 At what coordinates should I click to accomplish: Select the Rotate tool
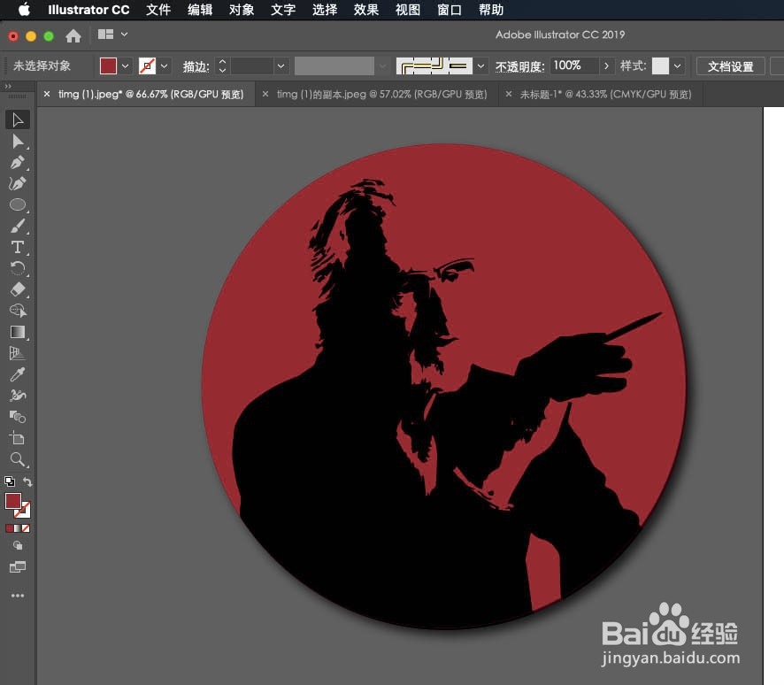coord(18,269)
